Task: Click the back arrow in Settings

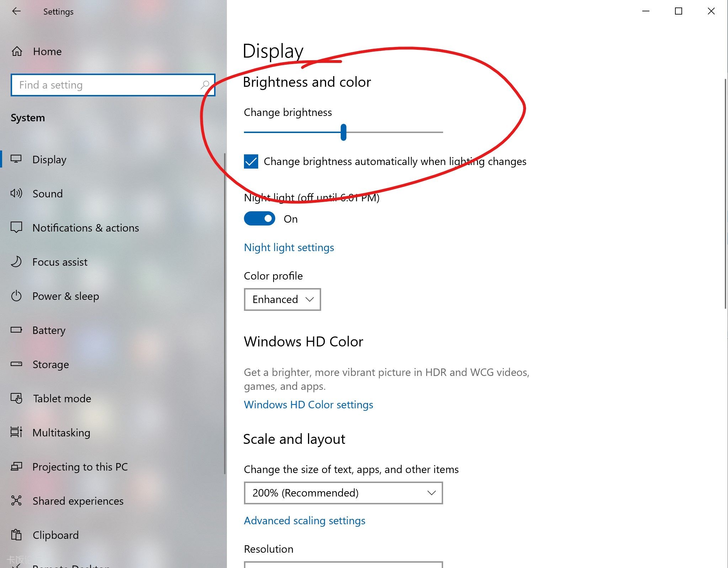Action: point(16,11)
